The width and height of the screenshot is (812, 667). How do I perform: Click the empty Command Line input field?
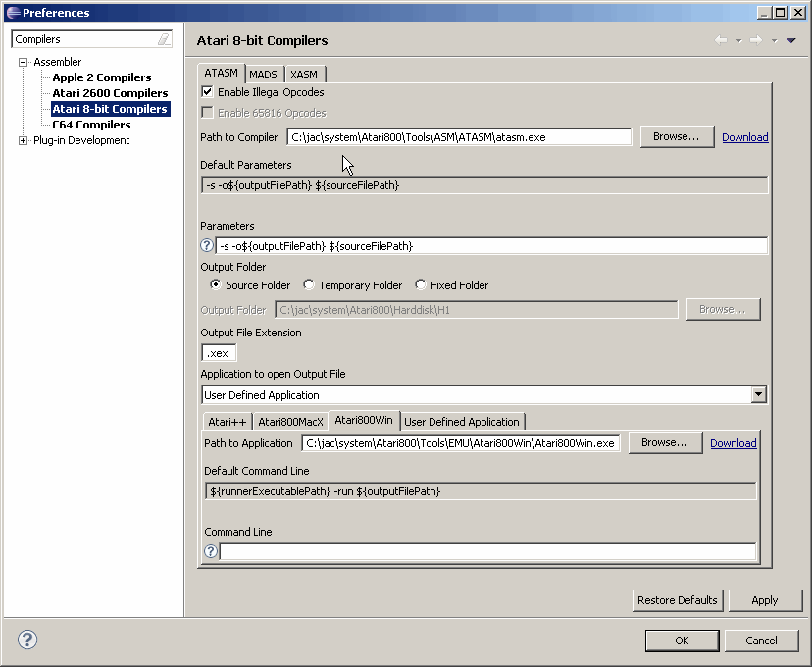tap(487, 551)
